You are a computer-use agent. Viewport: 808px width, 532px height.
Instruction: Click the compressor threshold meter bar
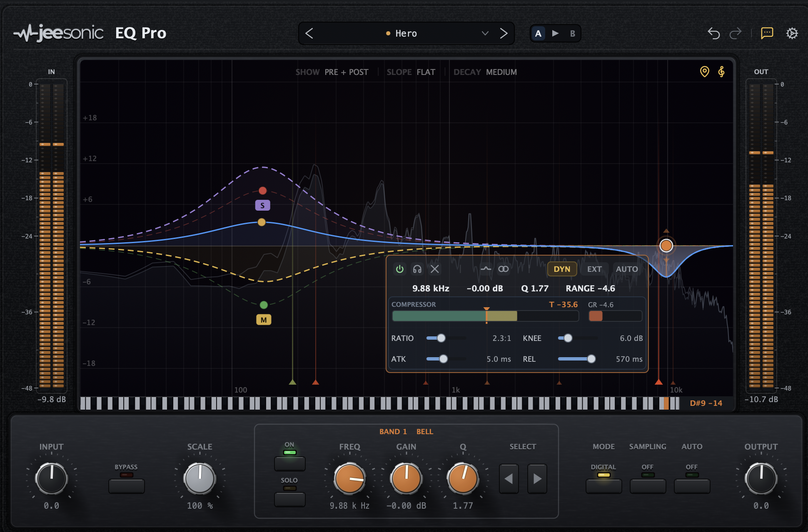point(485,316)
